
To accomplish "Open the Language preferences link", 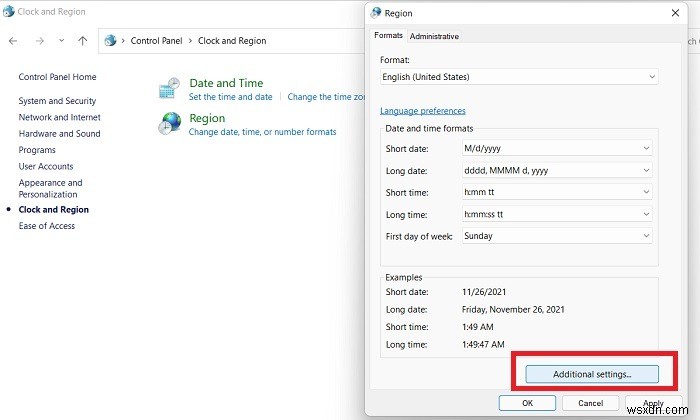I will pos(423,111).
